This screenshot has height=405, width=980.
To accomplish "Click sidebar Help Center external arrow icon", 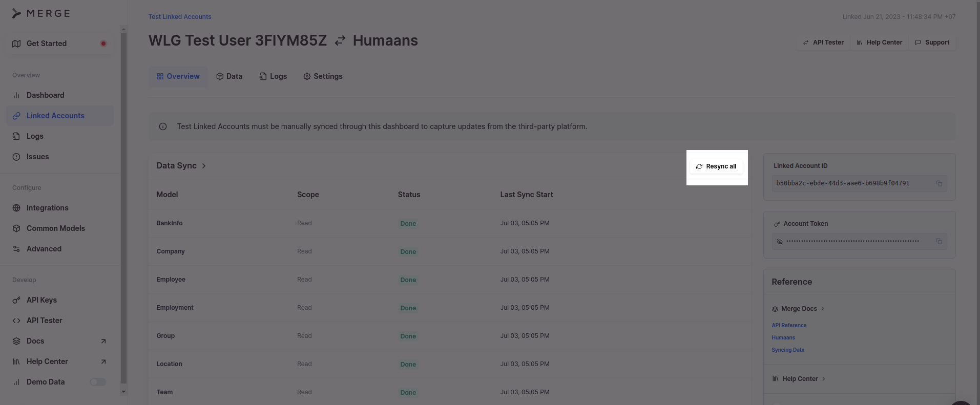I will click(x=103, y=361).
